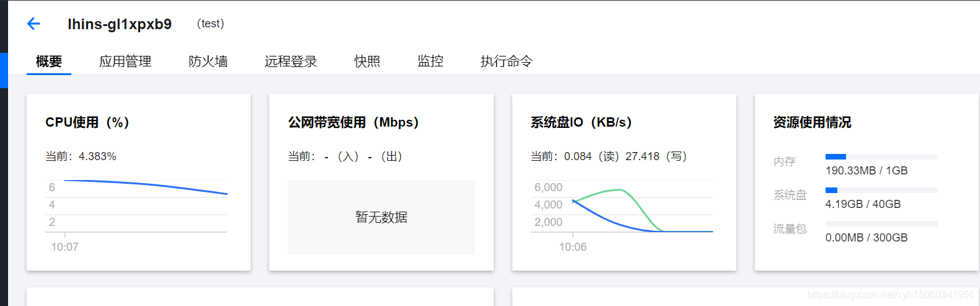The width and height of the screenshot is (980, 306).
Task: Click the CPU current value 4.383%
Action: tap(97, 156)
